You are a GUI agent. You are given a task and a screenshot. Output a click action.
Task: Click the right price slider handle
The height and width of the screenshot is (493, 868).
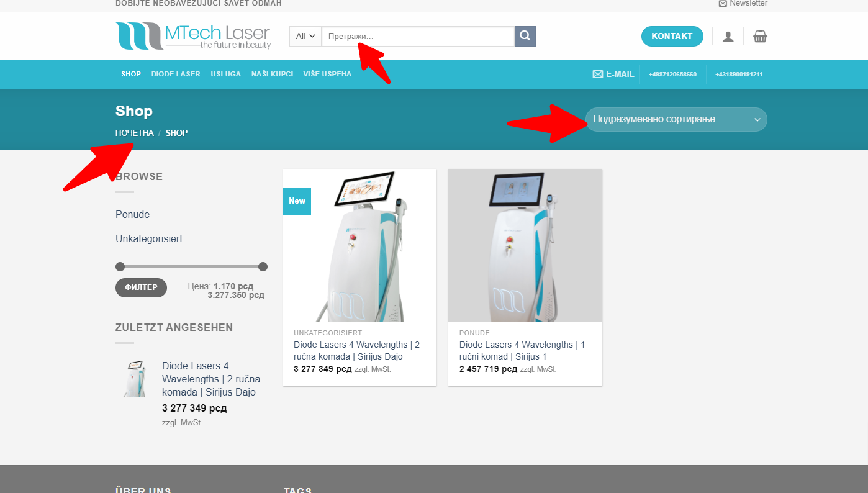263,267
